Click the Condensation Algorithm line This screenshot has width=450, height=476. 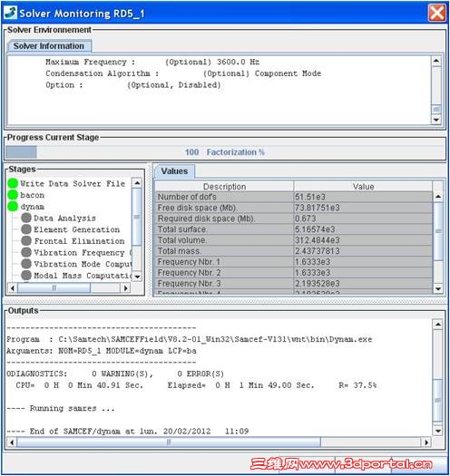pos(183,73)
